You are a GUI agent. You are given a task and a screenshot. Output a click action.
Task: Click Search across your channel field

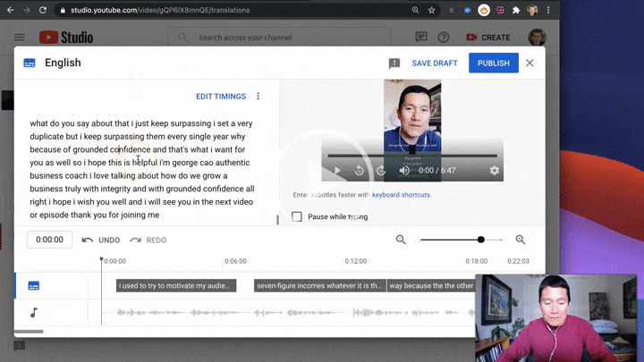pyautogui.click(x=279, y=38)
